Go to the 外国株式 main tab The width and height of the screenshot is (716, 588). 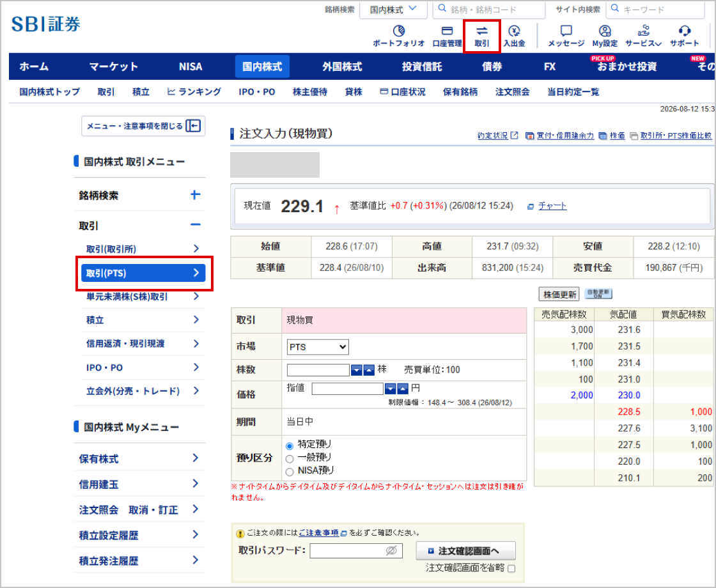(x=342, y=66)
